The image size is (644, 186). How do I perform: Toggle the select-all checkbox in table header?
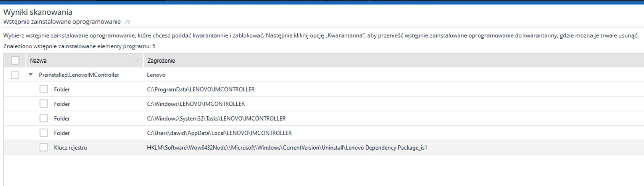click(x=15, y=61)
